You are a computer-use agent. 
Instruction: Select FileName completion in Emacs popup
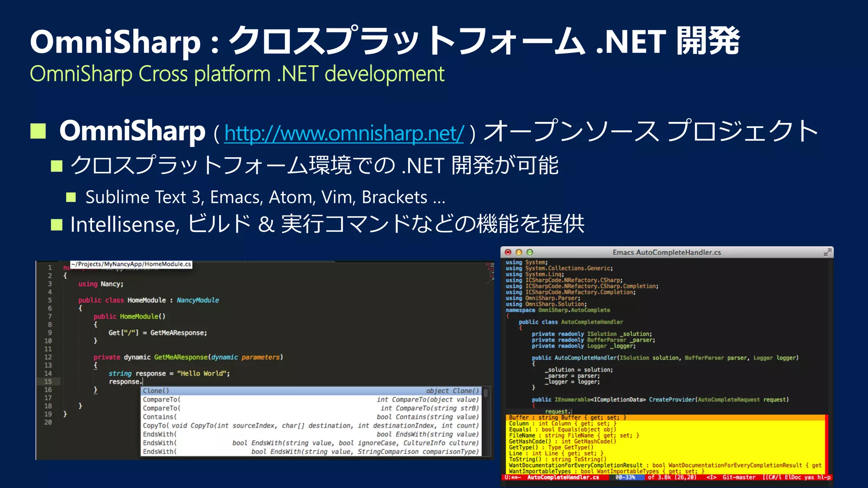(666, 435)
